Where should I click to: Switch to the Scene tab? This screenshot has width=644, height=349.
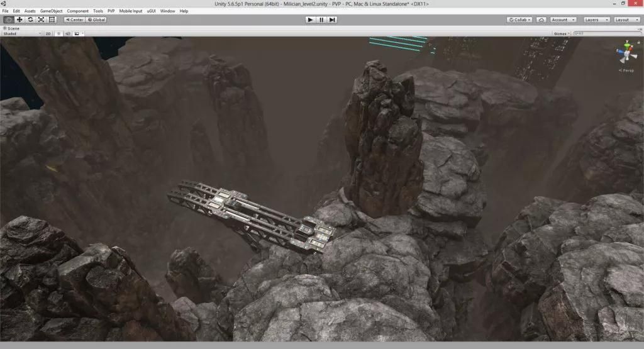pos(14,28)
